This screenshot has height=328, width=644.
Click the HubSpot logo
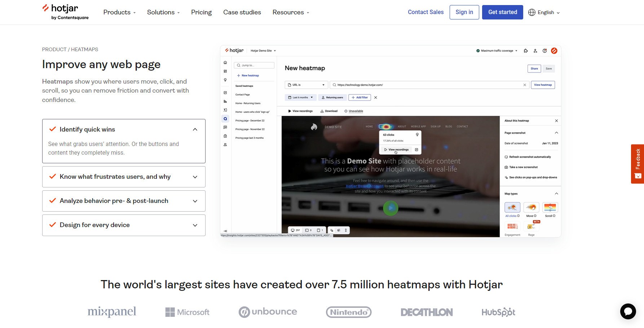pyautogui.click(x=498, y=312)
